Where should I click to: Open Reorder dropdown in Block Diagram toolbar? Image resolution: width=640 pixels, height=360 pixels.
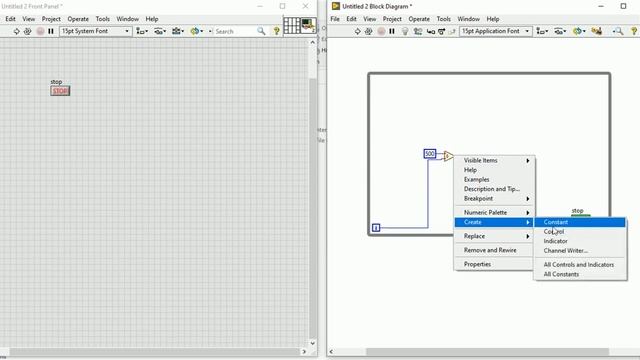pos(578,31)
